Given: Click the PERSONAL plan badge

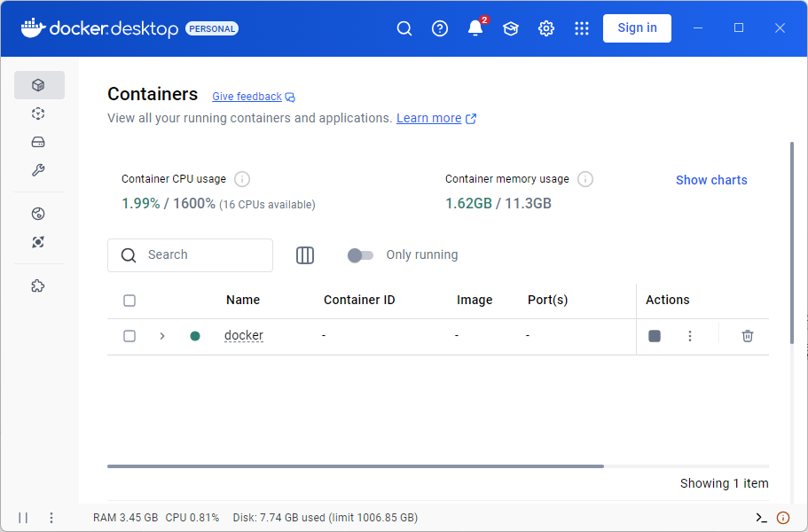Looking at the screenshot, I should 212,29.
